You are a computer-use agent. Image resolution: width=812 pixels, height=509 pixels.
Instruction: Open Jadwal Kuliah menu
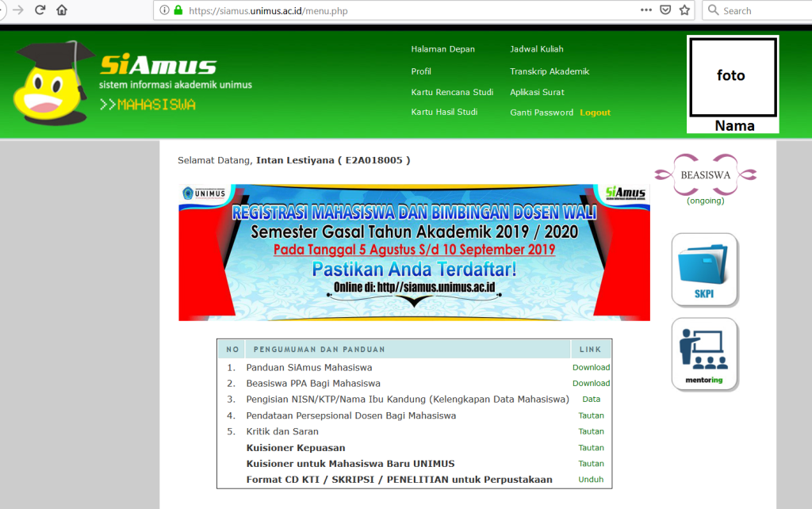coord(537,49)
